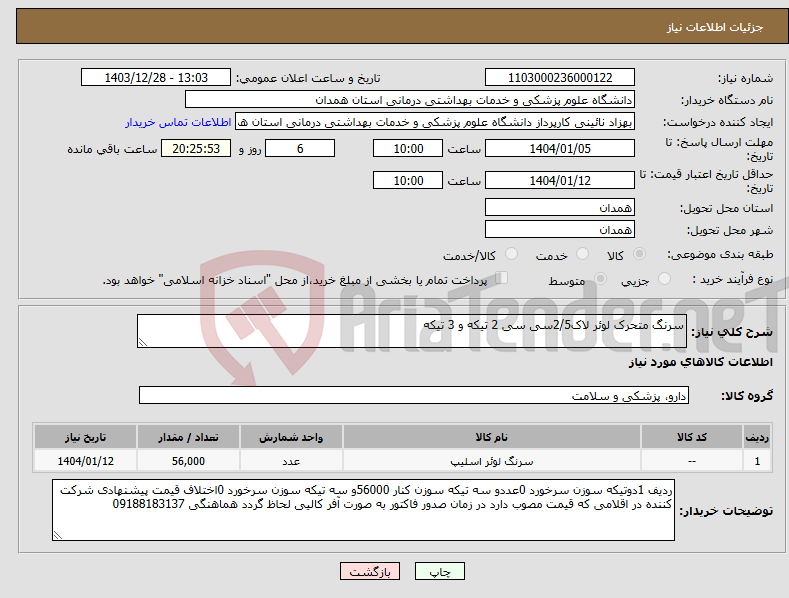Click the تعداد / مقدار column header
Image resolution: width=789 pixels, height=598 pixels.
tap(188, 437)
